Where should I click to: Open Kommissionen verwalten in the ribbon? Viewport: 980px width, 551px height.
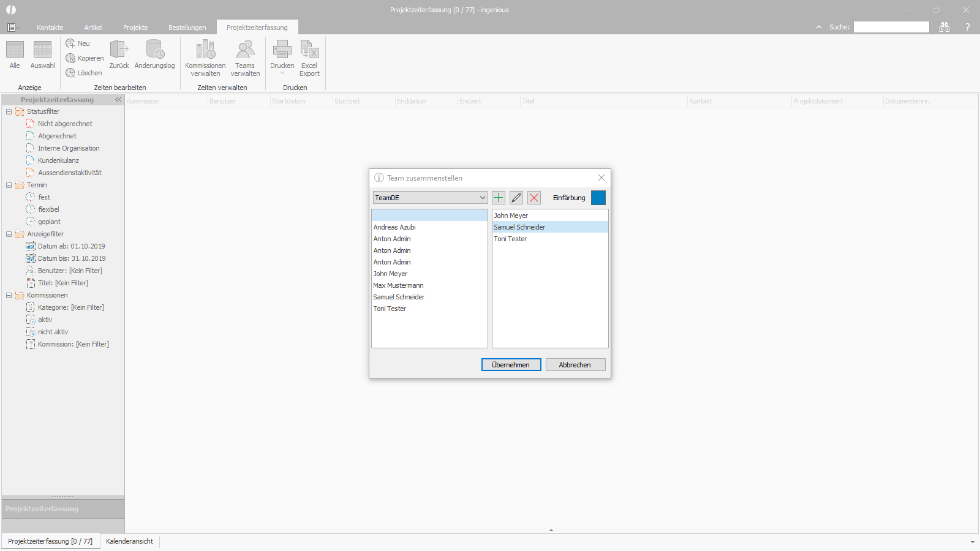[x=205, y=59]
